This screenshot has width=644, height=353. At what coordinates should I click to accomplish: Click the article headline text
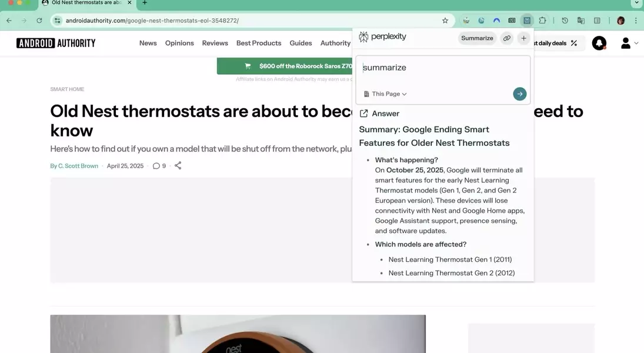201,121
